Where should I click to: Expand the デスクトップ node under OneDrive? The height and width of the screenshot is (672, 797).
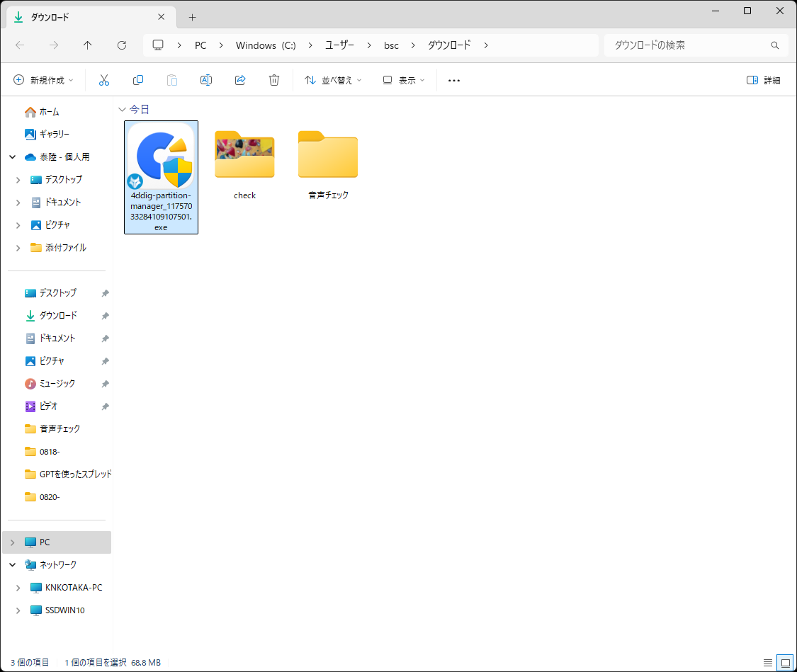coord(18,180)
